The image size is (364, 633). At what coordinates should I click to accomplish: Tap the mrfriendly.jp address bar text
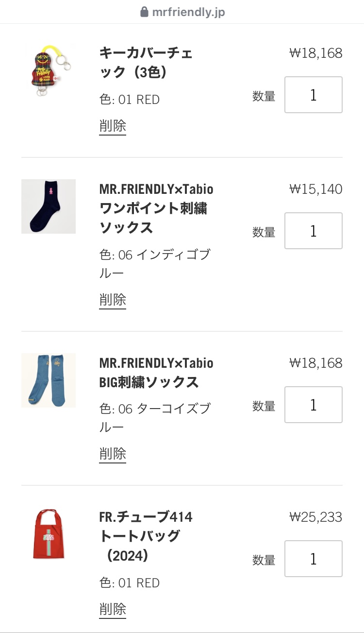[x=188, y=12]
